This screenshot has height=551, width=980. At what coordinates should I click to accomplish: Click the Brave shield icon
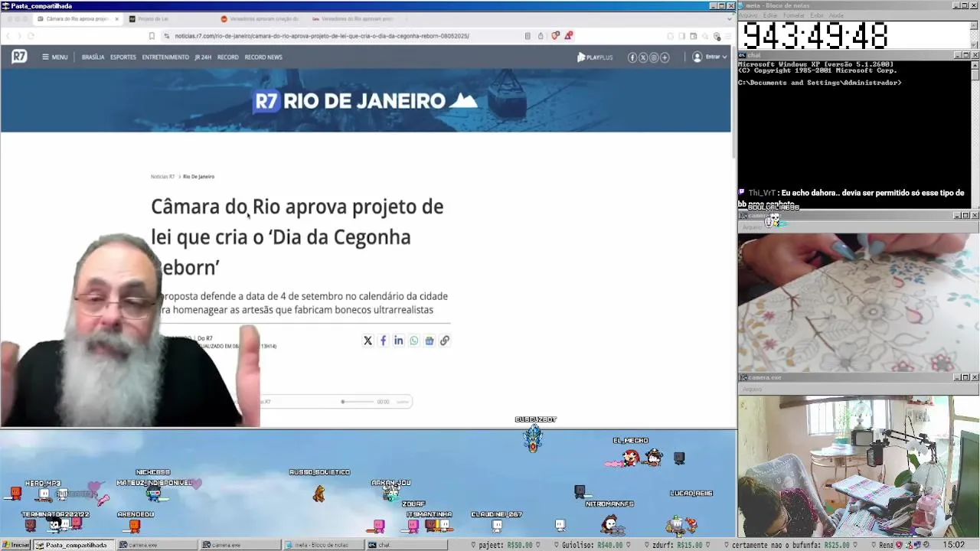click(x=555, y=36)
